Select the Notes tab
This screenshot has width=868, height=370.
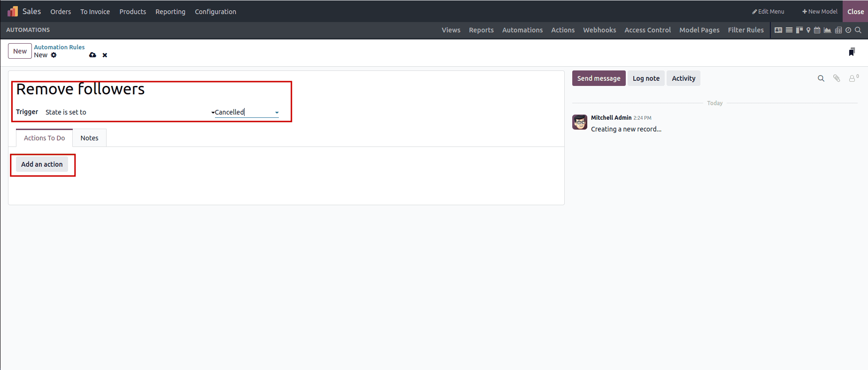click(x=89, y=138)
